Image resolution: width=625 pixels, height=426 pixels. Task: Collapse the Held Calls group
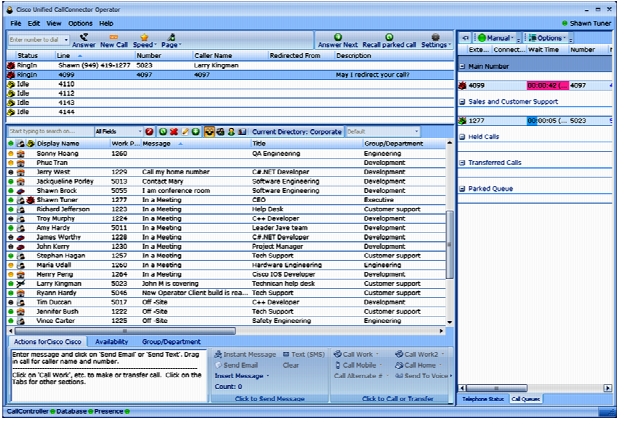pyautogui.click(x=462, y=137)
